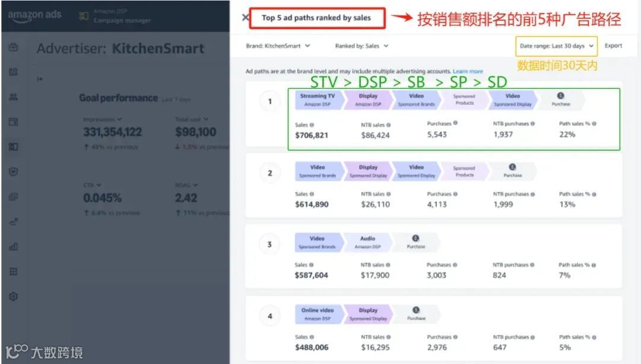Open the dashboard grid icon in sidebar
The width and height of the screenshot is (641, 364).
pyautogui.click(x=14, y=72)
